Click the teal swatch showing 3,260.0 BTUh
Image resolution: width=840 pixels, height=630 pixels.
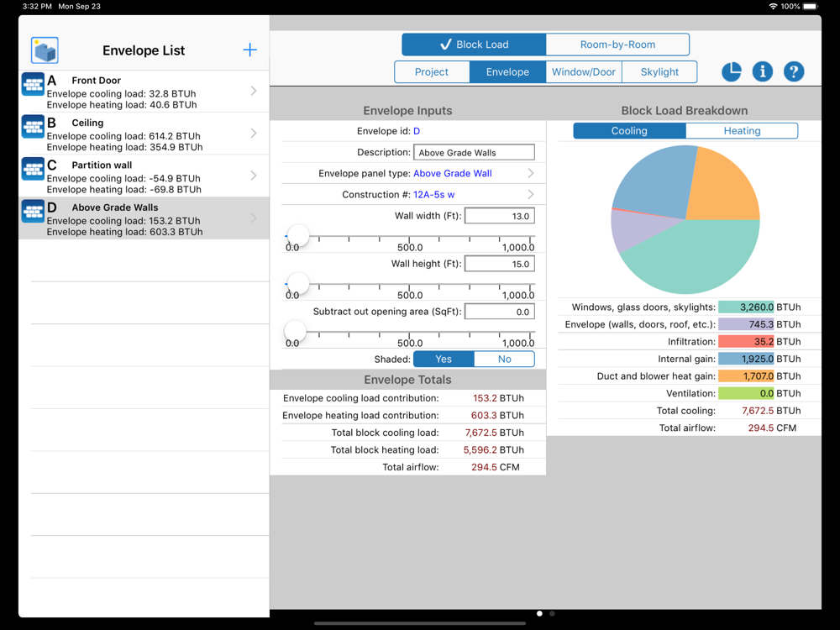(746, 307)
